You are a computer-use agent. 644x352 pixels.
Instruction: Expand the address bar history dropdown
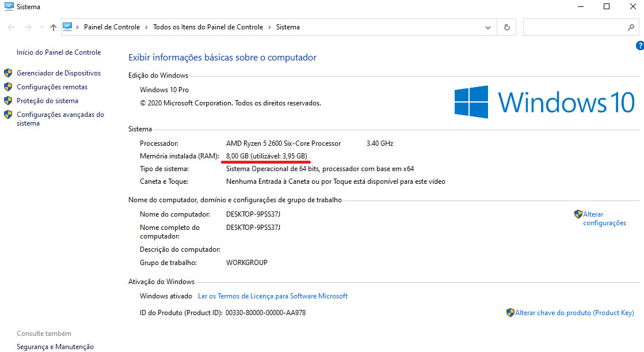coord(488,28)
